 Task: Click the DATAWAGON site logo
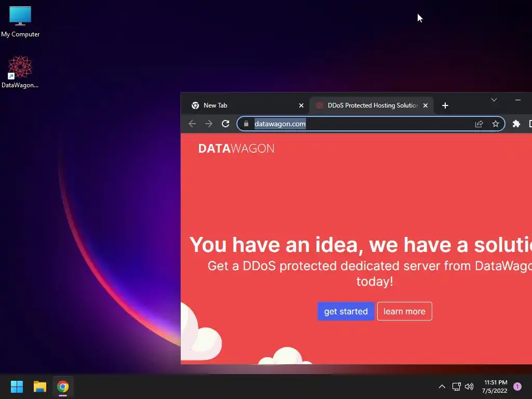coord(236,149)
